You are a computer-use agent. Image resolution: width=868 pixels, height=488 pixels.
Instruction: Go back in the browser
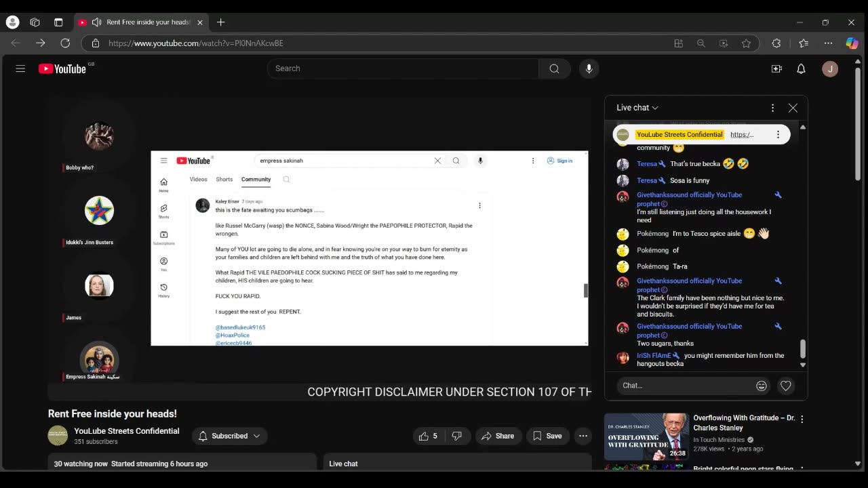(16, 43)
